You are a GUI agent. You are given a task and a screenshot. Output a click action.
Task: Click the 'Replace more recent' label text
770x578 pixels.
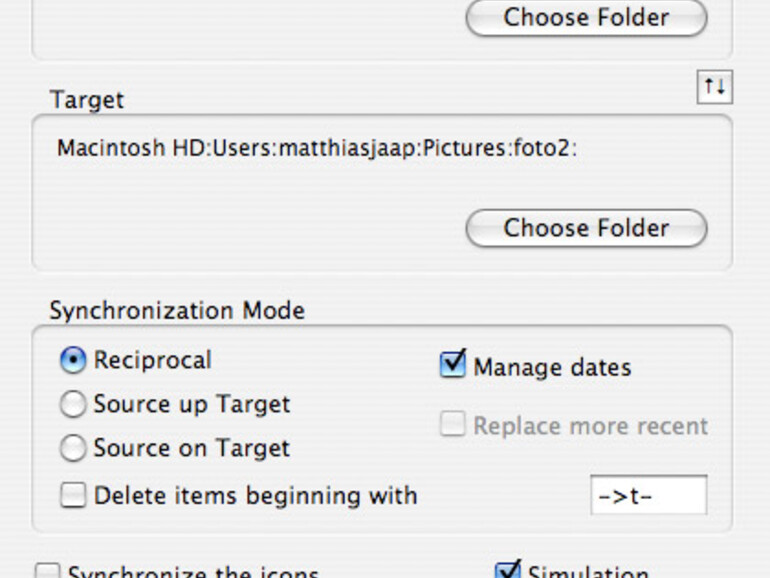[x=590, y=426]
